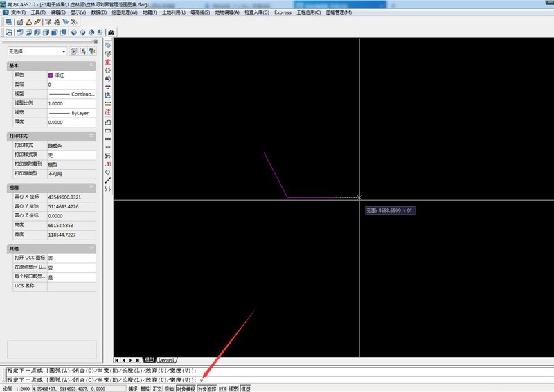Click the funnel filter icon in properties panel
The width and height of the screenshot is (554, 392).
[x=92, y=51]
